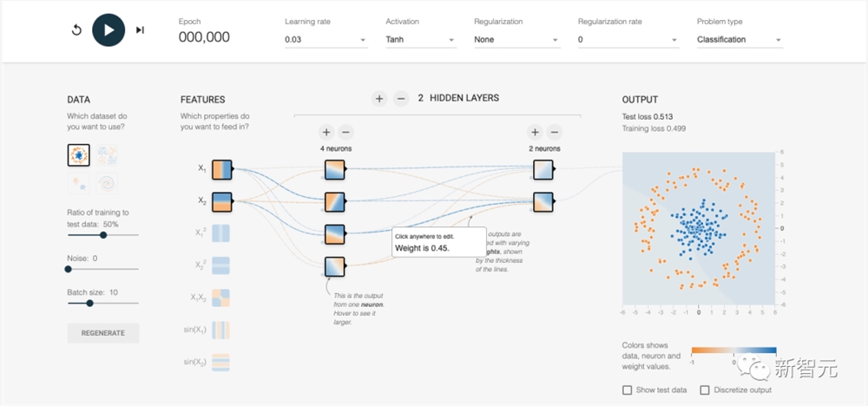Open the Regularization dropdown showing None

[516, 40]
